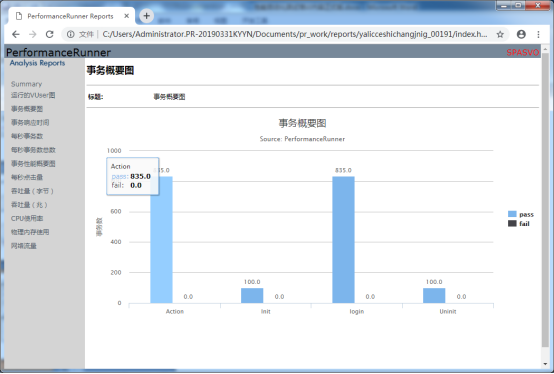Click the blue pass legend swatch
The width and height of the screenshot is (554, 374).
click(512, 214)
